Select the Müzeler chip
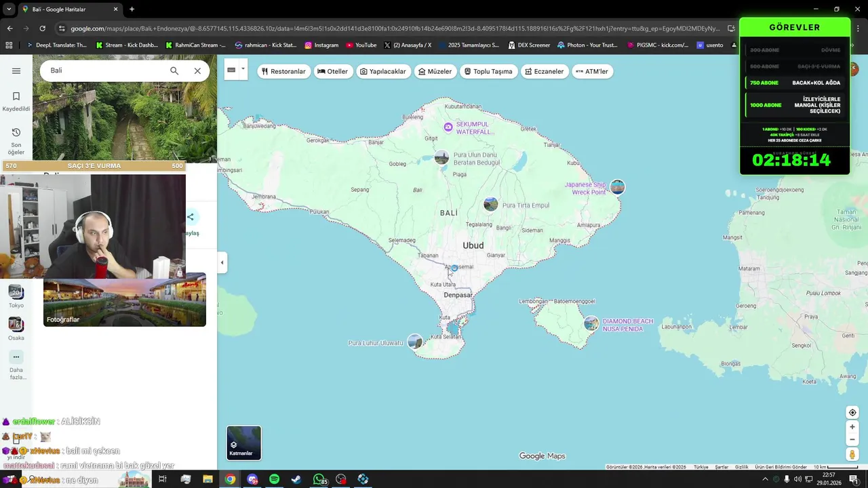This screenshot has width=868, height=488. click(435, 71)
